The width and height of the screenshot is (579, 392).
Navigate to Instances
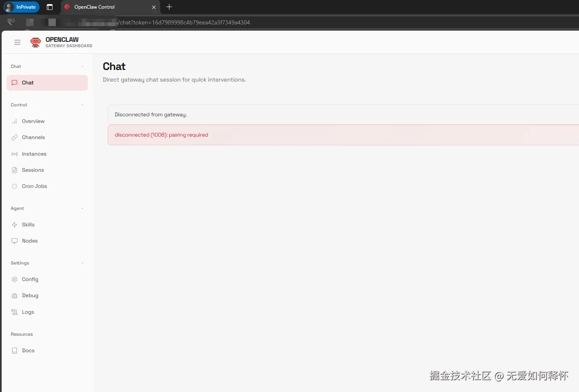click(47, 154)
